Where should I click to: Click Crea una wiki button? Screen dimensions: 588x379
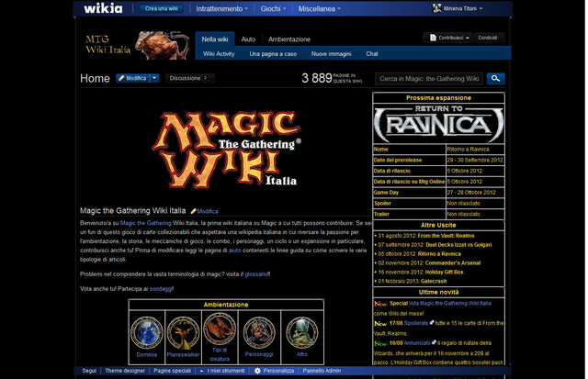[162, 8]
